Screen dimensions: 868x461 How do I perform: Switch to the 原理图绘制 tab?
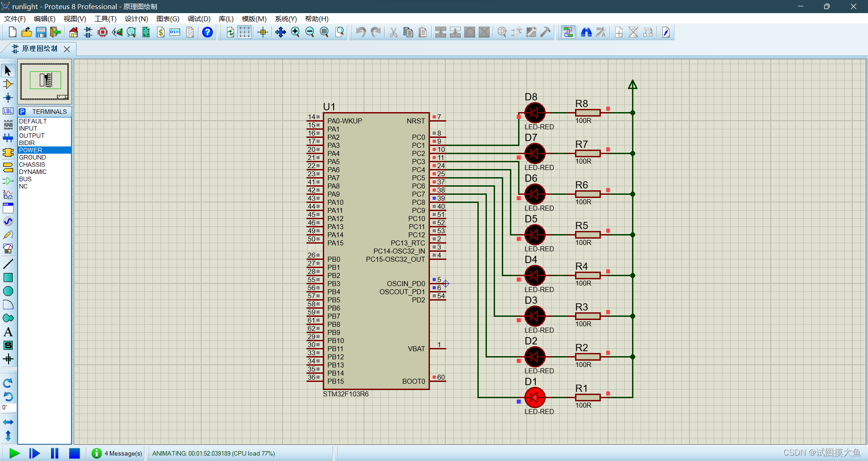coord(39,49)
